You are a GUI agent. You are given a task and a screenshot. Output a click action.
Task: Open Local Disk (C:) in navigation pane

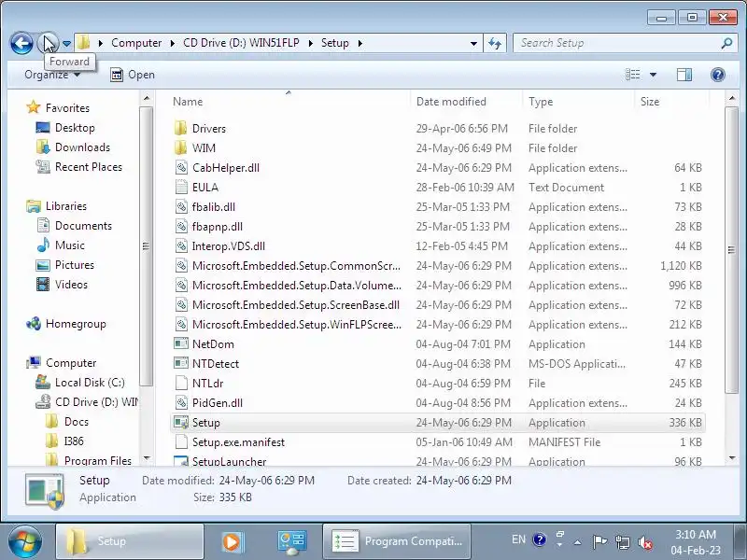click(90, 383)
